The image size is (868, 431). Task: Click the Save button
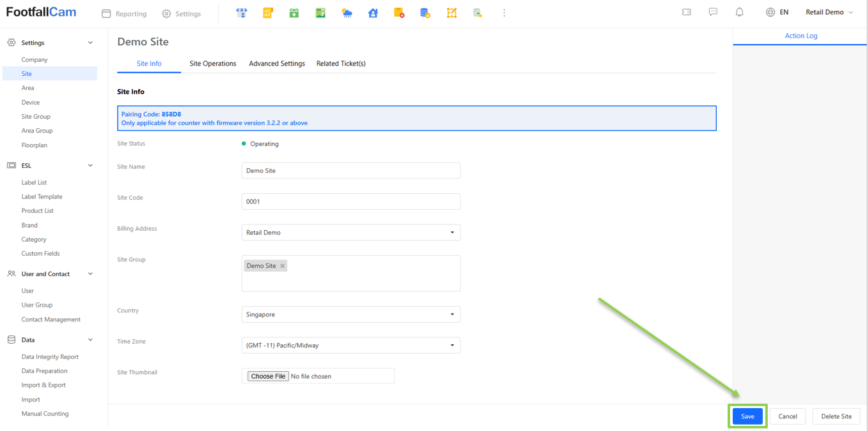coord(747,416)
